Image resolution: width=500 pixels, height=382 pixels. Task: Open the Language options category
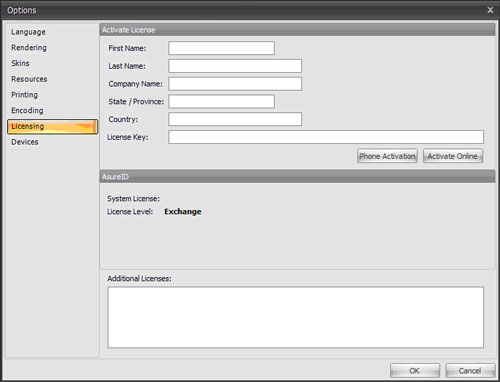[x=28, y=32]
